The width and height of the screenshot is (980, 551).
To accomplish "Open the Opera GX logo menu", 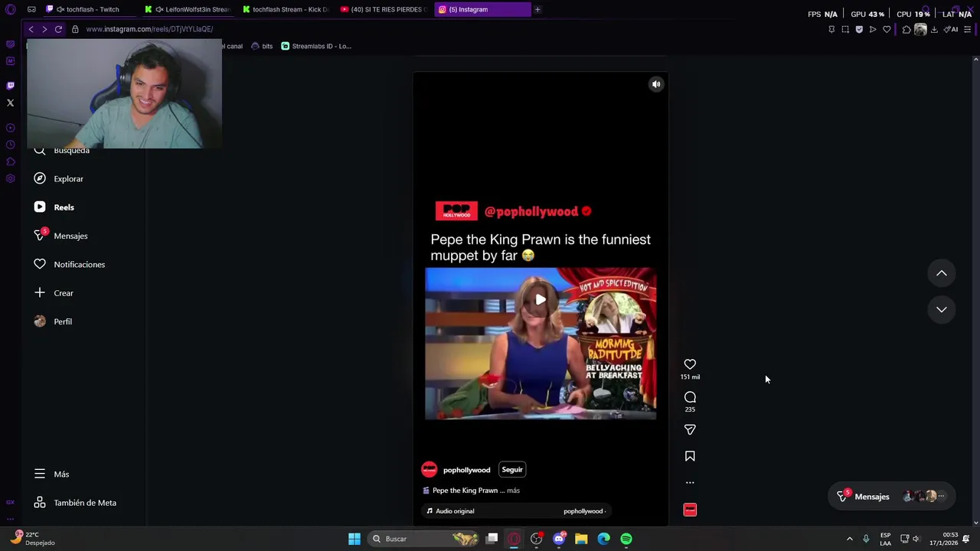I will coord(10,9).
